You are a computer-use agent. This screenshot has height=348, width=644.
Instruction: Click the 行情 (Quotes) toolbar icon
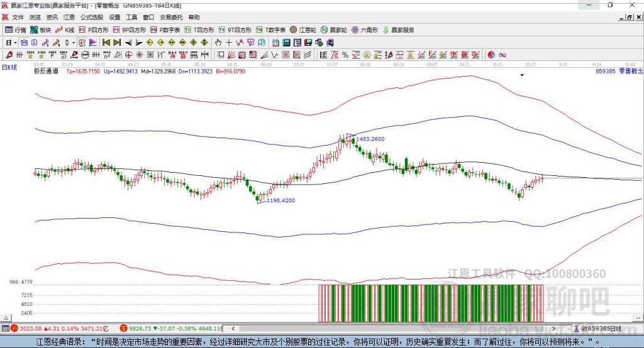tap(16, 30)
